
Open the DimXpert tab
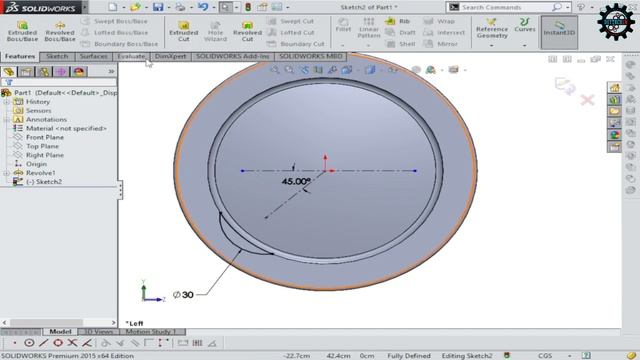point(170,56)
